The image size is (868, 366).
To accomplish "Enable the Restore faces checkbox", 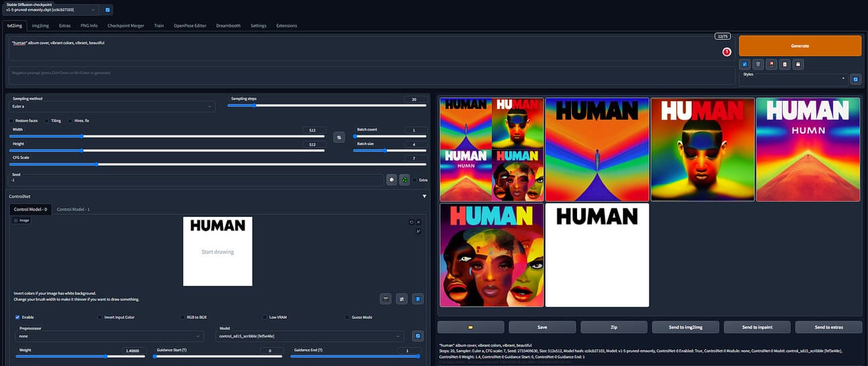I will [x=10, y=121].
